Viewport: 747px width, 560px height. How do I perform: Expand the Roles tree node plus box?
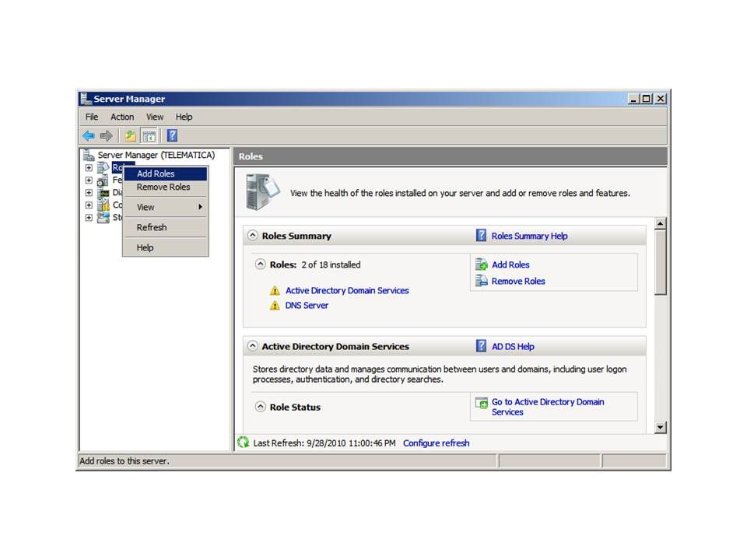tap(89, 168)
